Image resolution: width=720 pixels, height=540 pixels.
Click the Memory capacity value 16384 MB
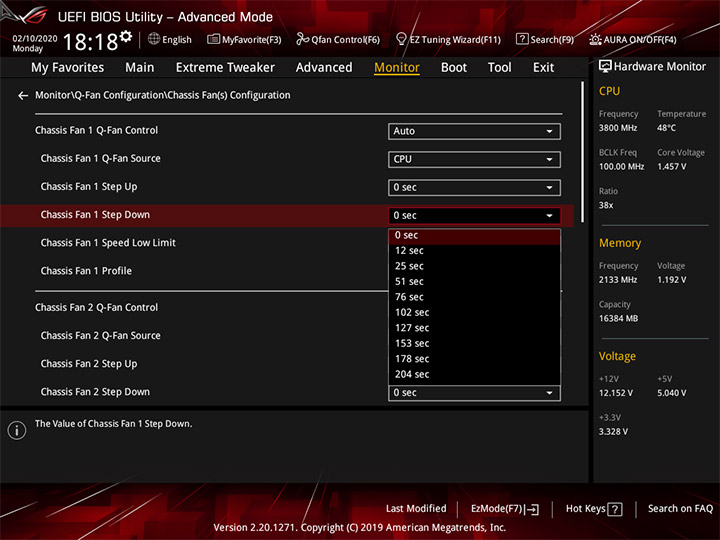[x=619, y=319]
